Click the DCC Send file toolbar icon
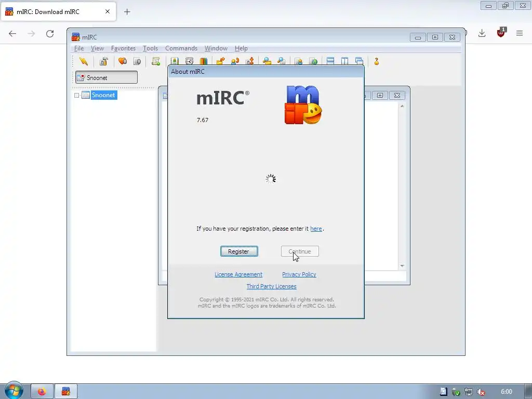The height and width of the screenshot is (399, 532). (220, 61)
